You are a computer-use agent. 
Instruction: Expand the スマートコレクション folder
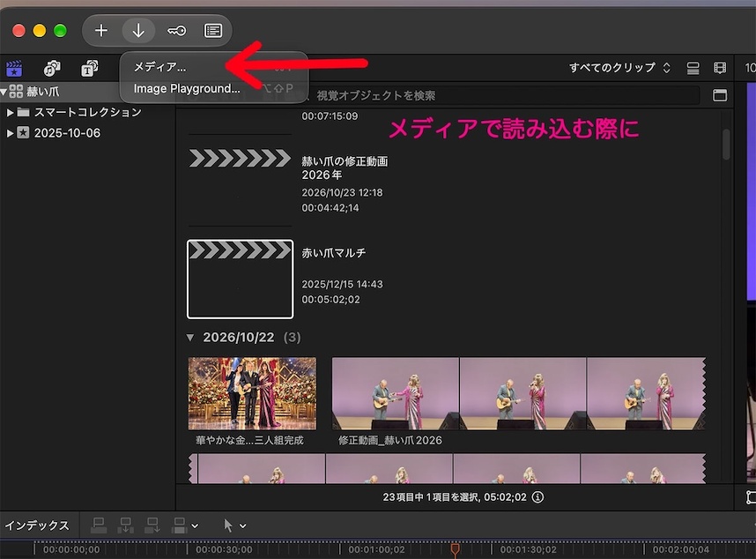pyautogui.click(x=10, y=112)
